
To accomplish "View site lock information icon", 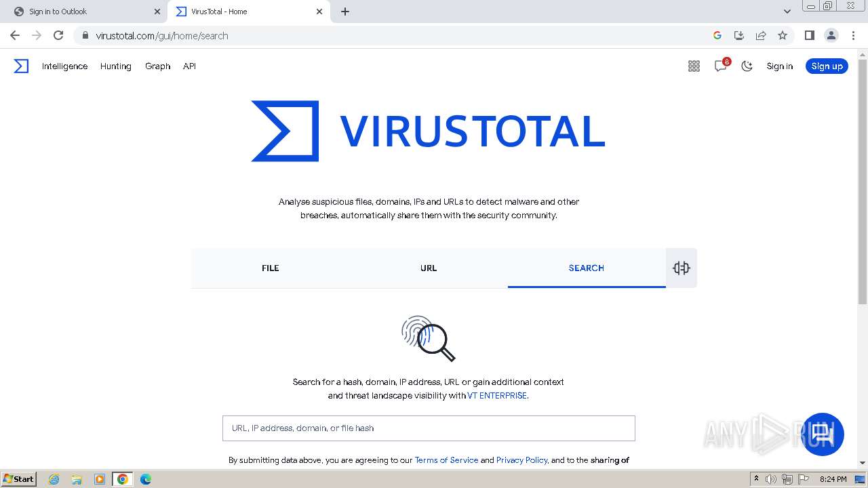I will 85,35.
